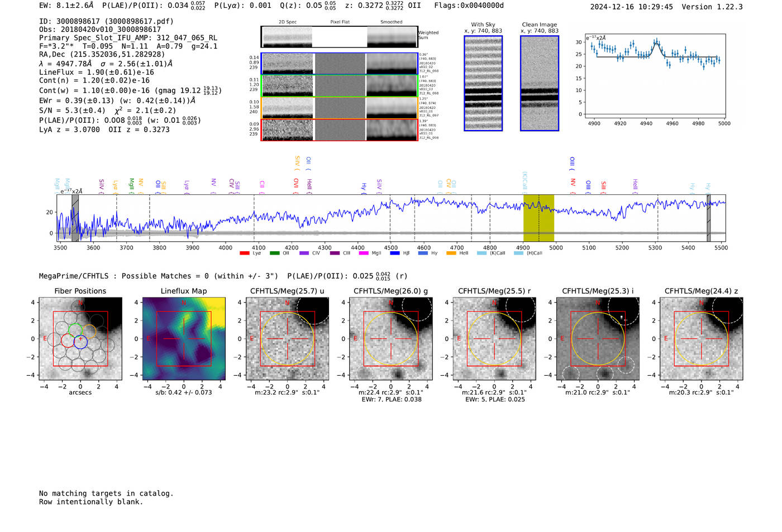Viewport: 782px width, 532px height.
Task: Select the CFHTLS/Meg(24.4) z band cutout
Action: 702,339
